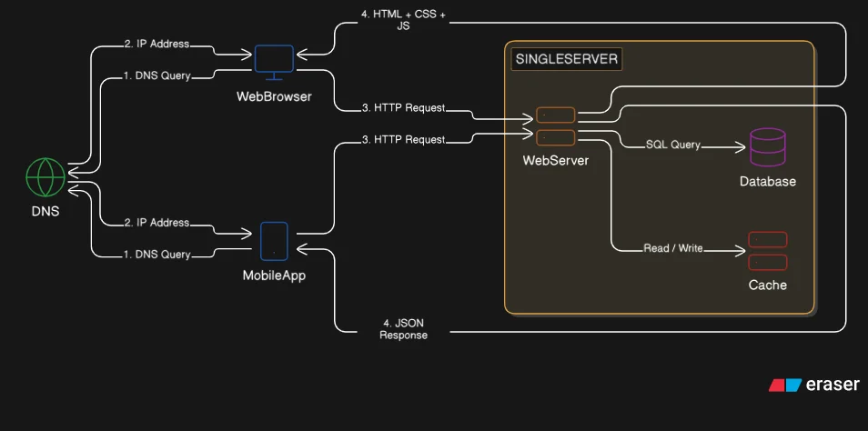The height and width of the screenshot is (431, 868).
Task: Click the orange WebServer rack icon
Action: click(555, 126)
